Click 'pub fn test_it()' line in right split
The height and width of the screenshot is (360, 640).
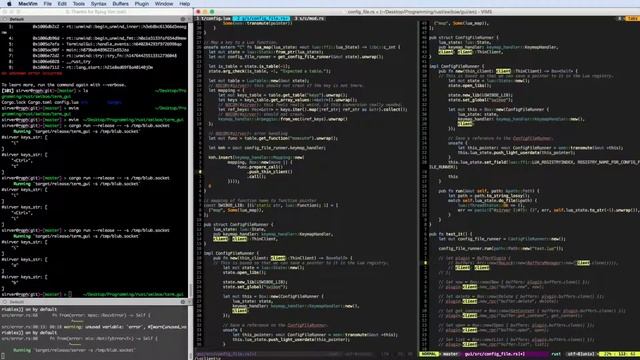[x=451, y=234]
